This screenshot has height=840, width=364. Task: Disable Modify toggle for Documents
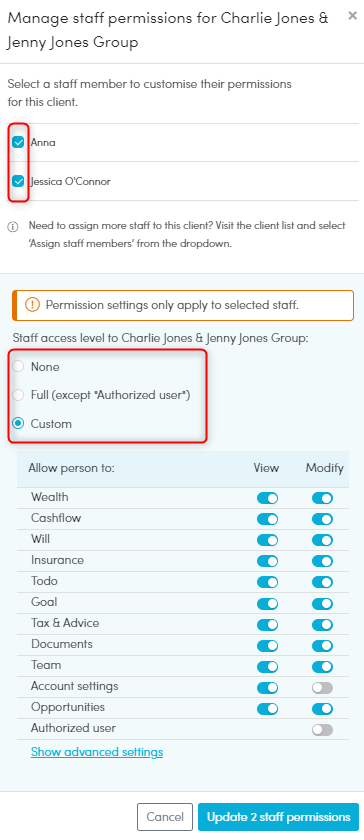tap(322, 646)
